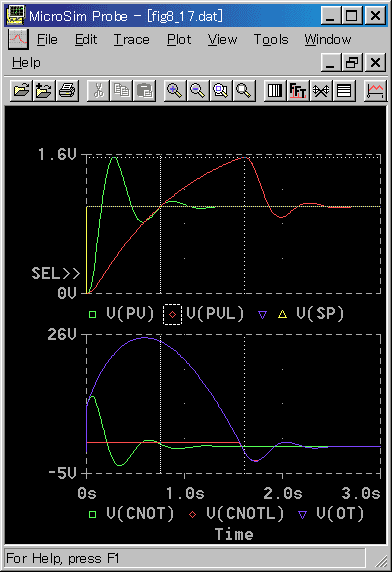Click the Probe document icon beside File
Image resolution: width=392 pixels, height=572 pixels.
coord(18,39)
